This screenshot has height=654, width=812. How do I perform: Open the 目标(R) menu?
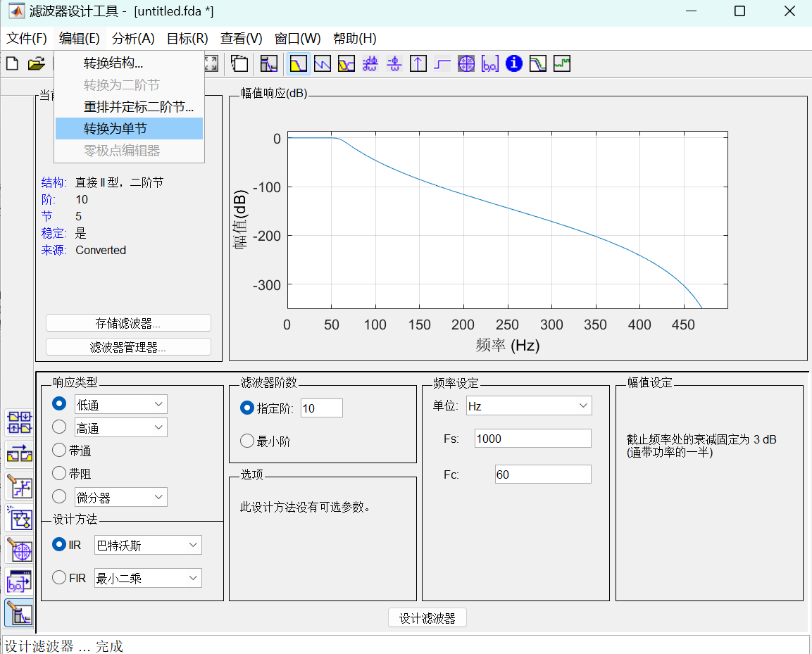(187, 38)
